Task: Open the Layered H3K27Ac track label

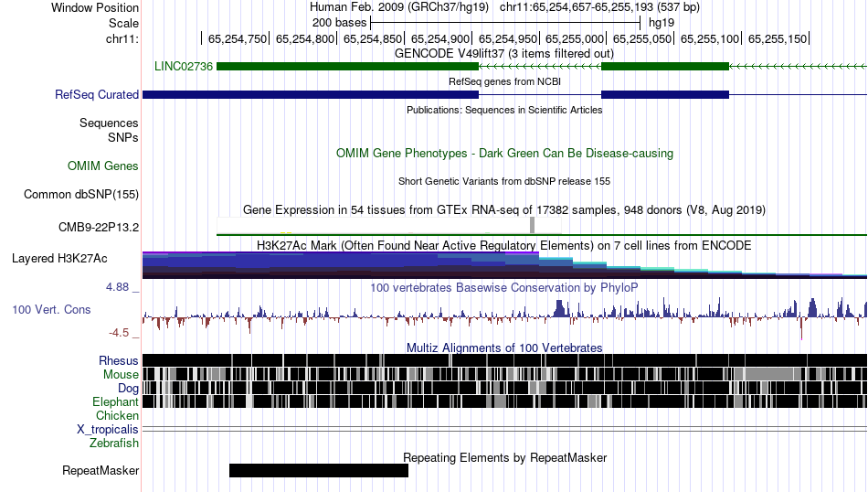Action: click(x=59, y=258)
